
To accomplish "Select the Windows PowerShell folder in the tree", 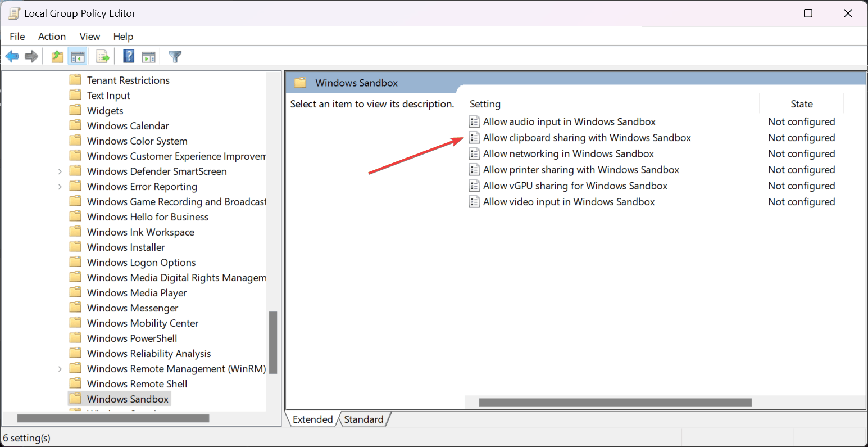I will pyautogui.click(x=131, y=338).
